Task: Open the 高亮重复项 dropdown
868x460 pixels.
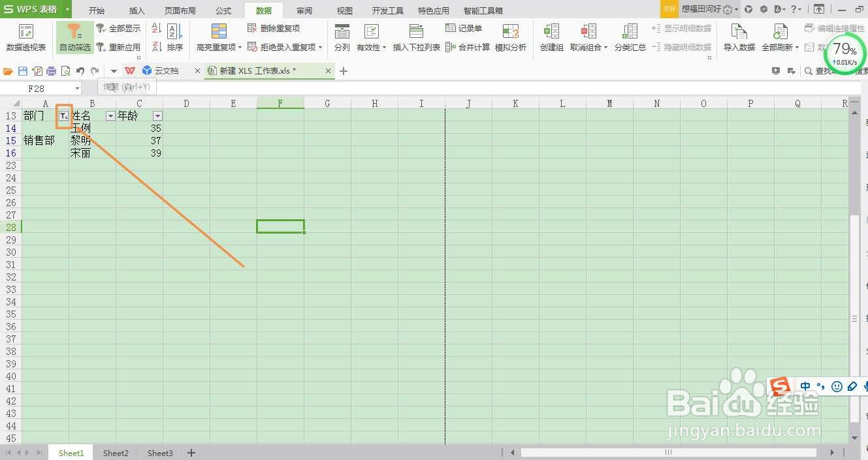Action: (219, 38)
